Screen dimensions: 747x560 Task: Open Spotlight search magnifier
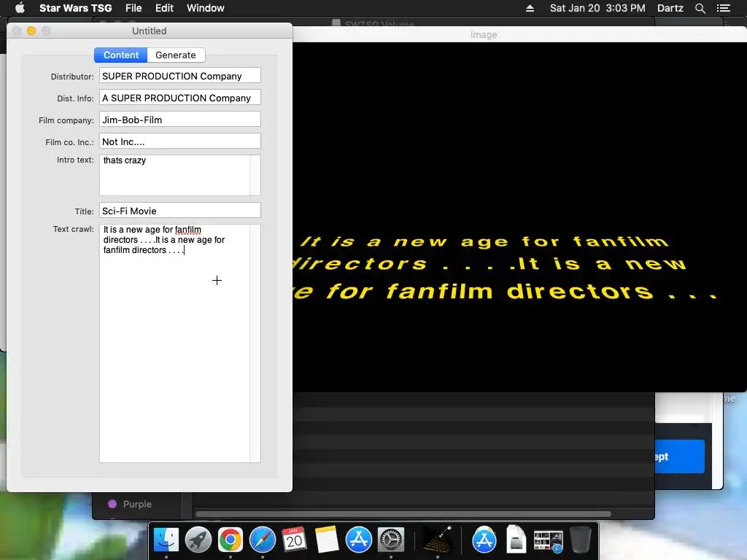pos(700,8)
